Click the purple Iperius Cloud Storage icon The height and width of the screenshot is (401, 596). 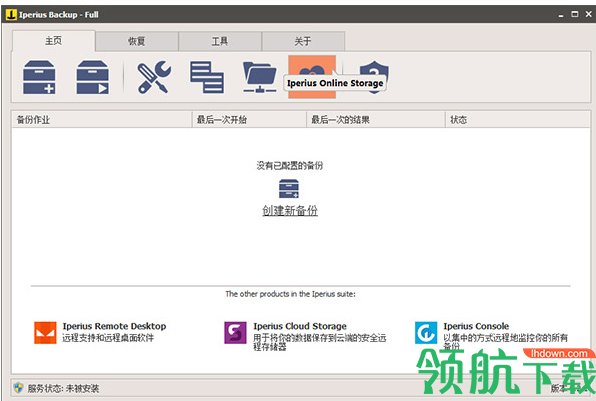point(235,333)
